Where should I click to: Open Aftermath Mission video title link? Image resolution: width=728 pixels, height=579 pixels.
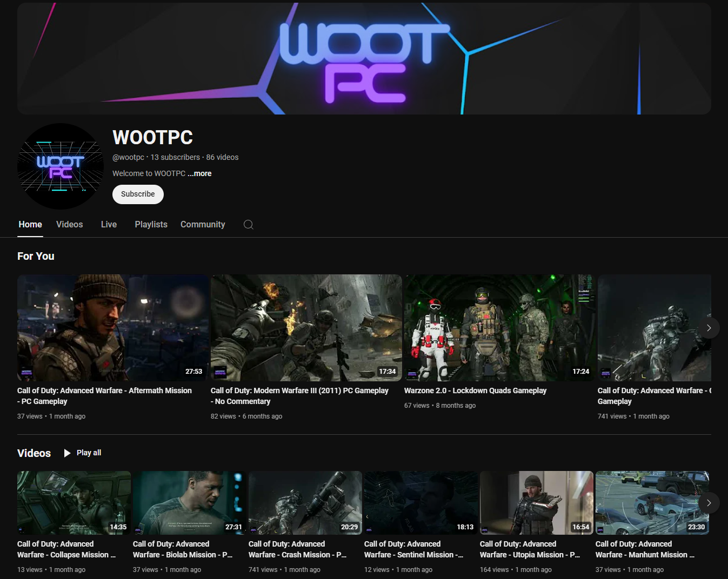pyautogui.click(x=104, y=396)
